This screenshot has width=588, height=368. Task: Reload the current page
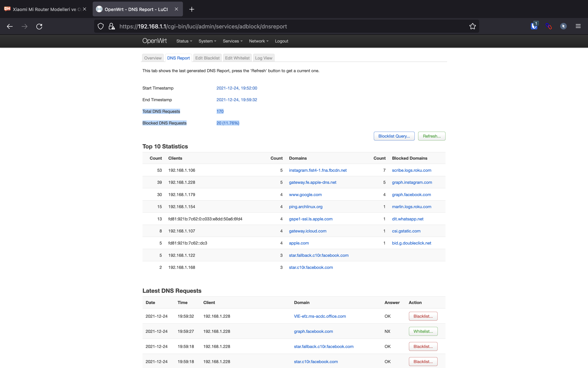(x=39, y=26)
